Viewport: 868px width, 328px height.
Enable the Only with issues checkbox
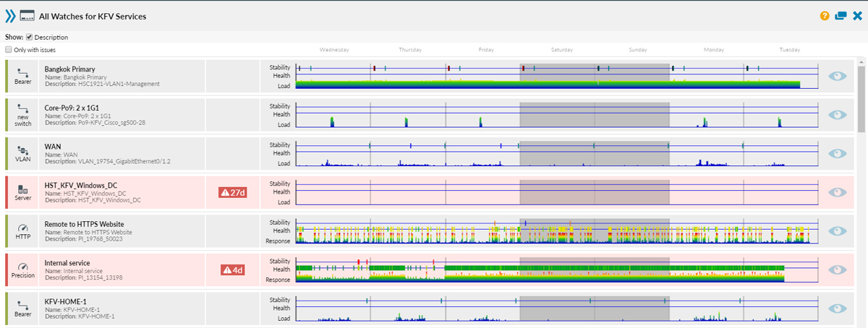pyautogui.click(x=9, y=50)
